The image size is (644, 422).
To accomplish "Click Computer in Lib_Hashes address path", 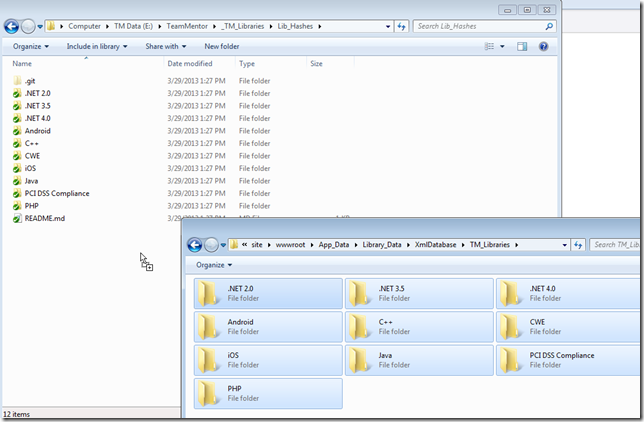I will coord(84,26).
